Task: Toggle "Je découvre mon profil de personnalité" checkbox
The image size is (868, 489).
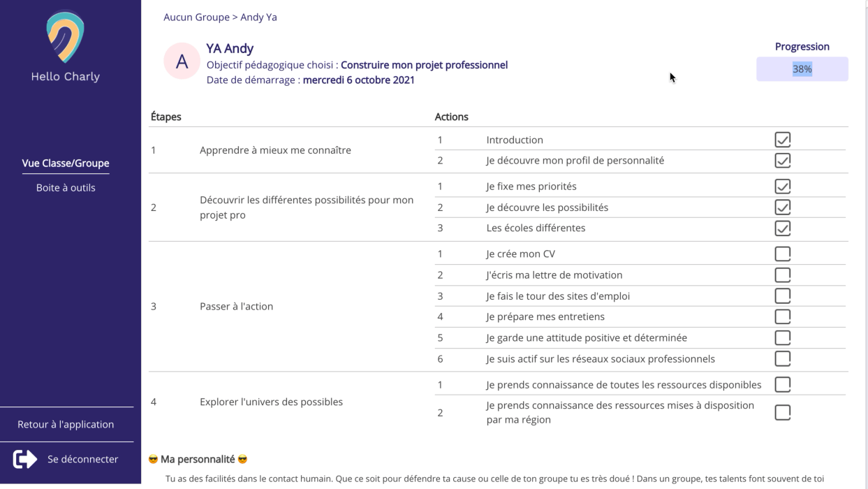Action: pyautogui.click(x=782, y=161)
